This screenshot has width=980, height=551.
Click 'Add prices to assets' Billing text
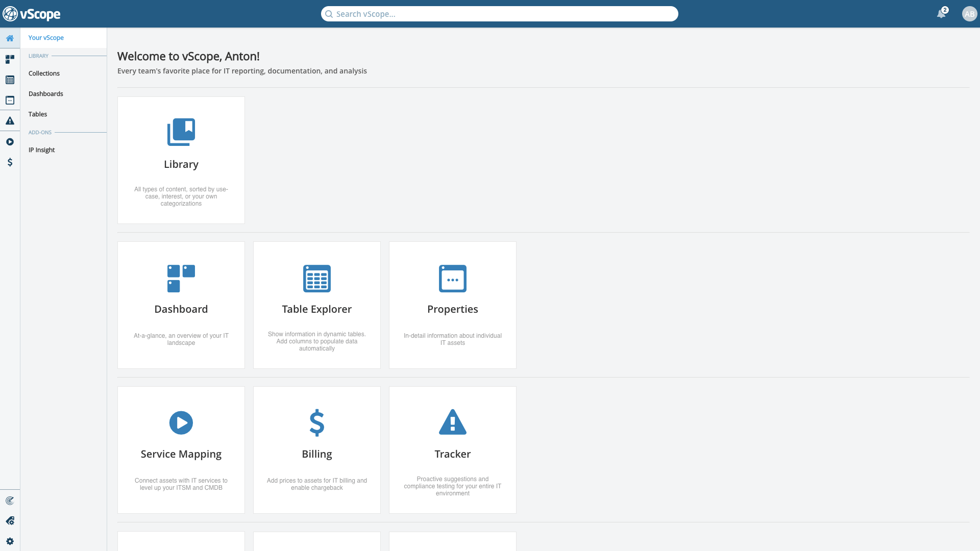pos(317,484)
